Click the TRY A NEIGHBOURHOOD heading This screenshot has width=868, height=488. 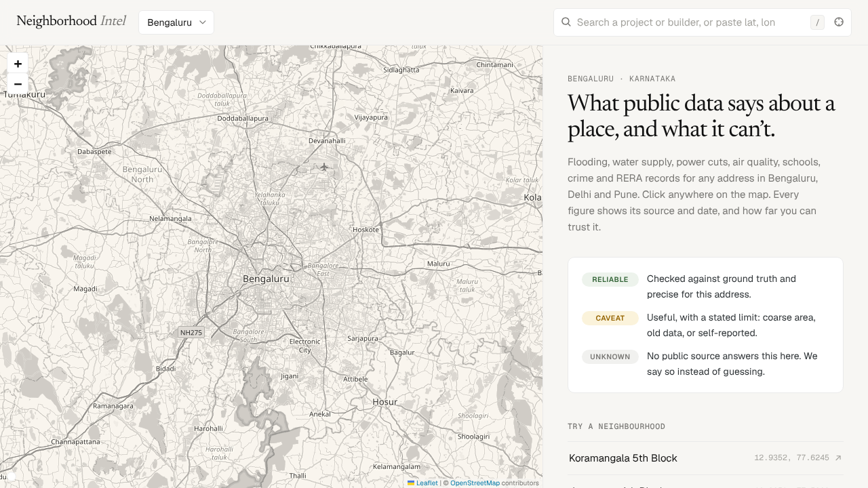coord(616,426)
